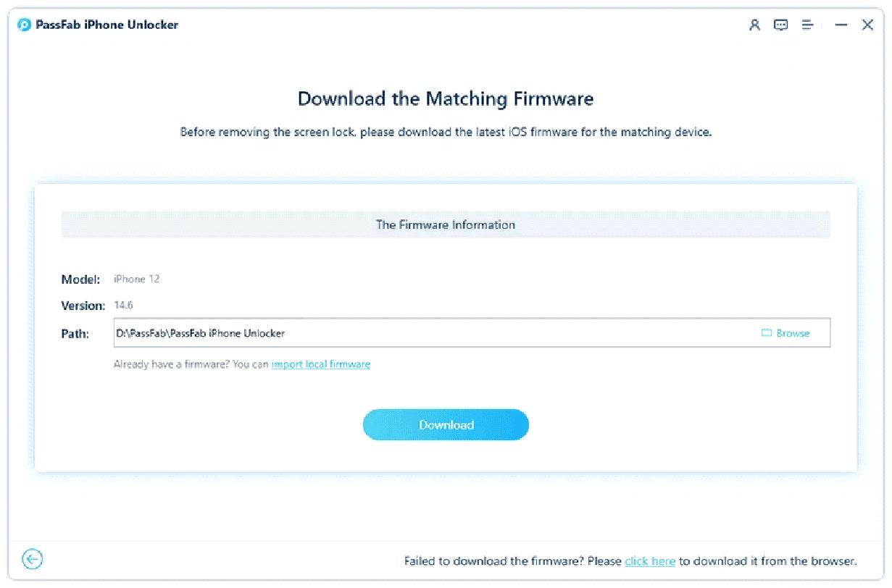Click the 'Before removing the screen lock' instruction
The height and width of the screenshot is (588, 892).
446,133
